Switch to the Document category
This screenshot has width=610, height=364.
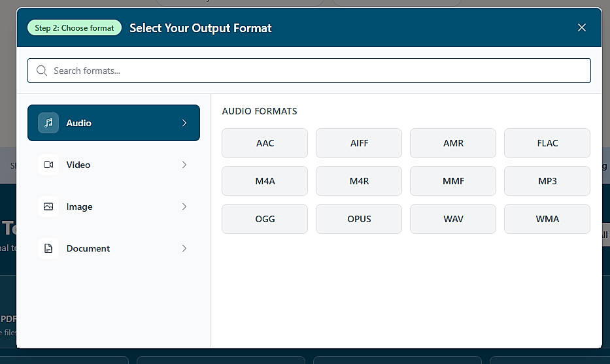click(114, 248)
